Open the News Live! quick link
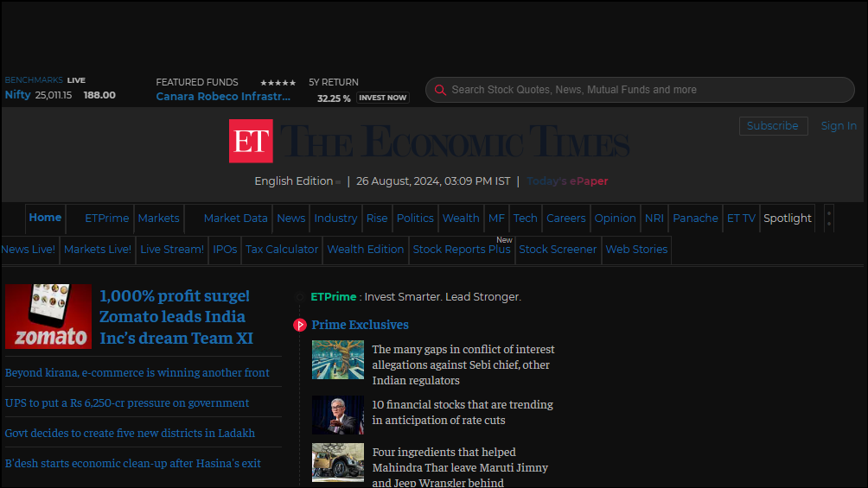The image size is (868, 488). click(29, 250)
